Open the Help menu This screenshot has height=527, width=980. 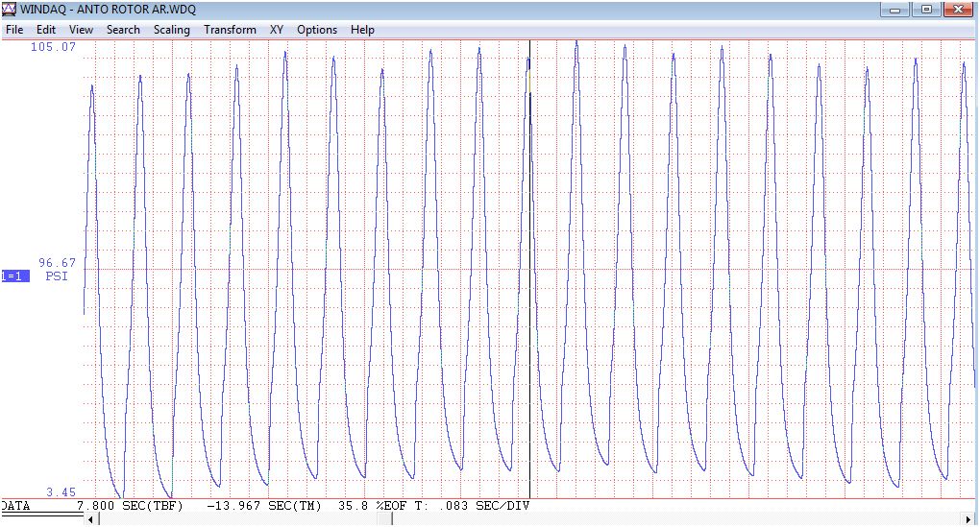[x=362, y=30]
